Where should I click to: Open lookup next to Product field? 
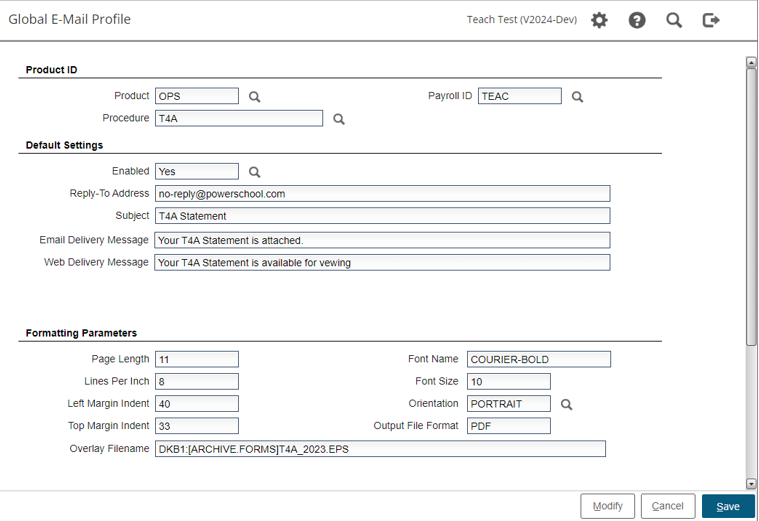click(255, 97)
